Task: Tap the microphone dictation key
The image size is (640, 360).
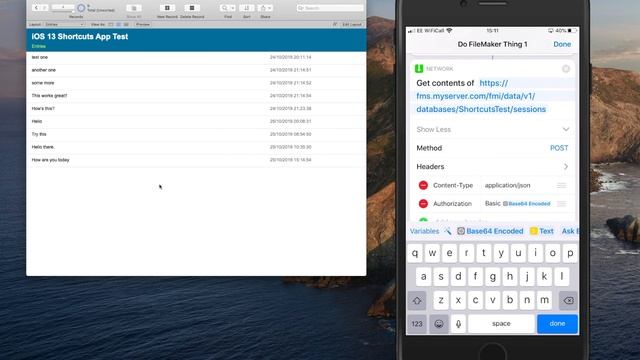Action: click(x=458, y=324)
